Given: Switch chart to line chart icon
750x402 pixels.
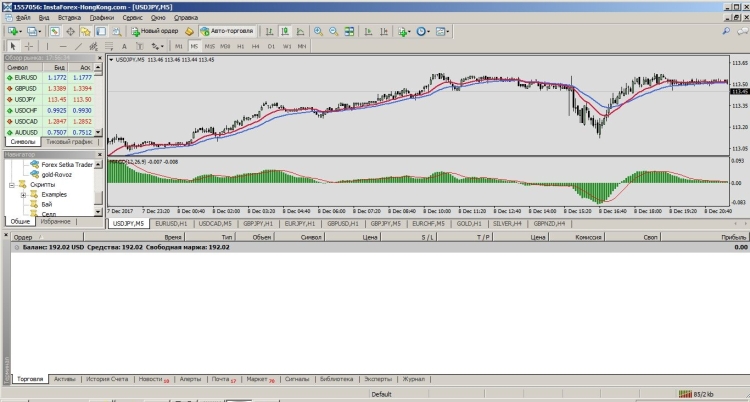Looking at the screenshot, I should [300, 32].
